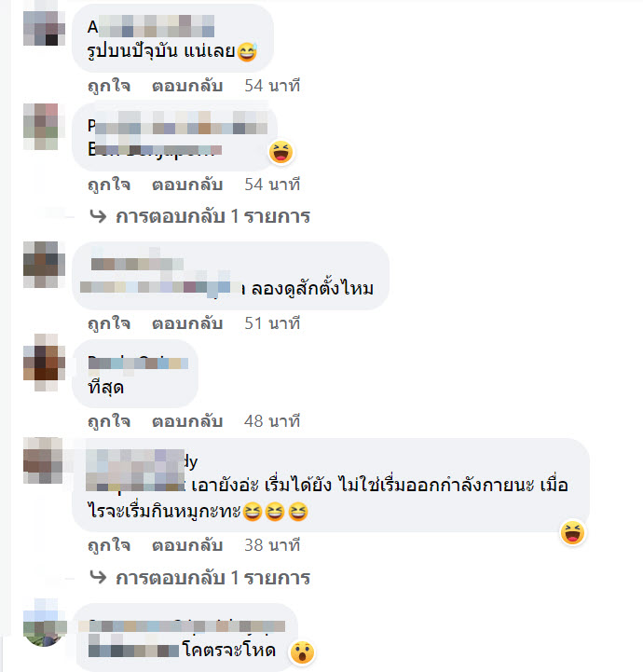643x672 pixels.
Task: Click the sweat-smile emoji in first comment
Action: coord(247,52)
